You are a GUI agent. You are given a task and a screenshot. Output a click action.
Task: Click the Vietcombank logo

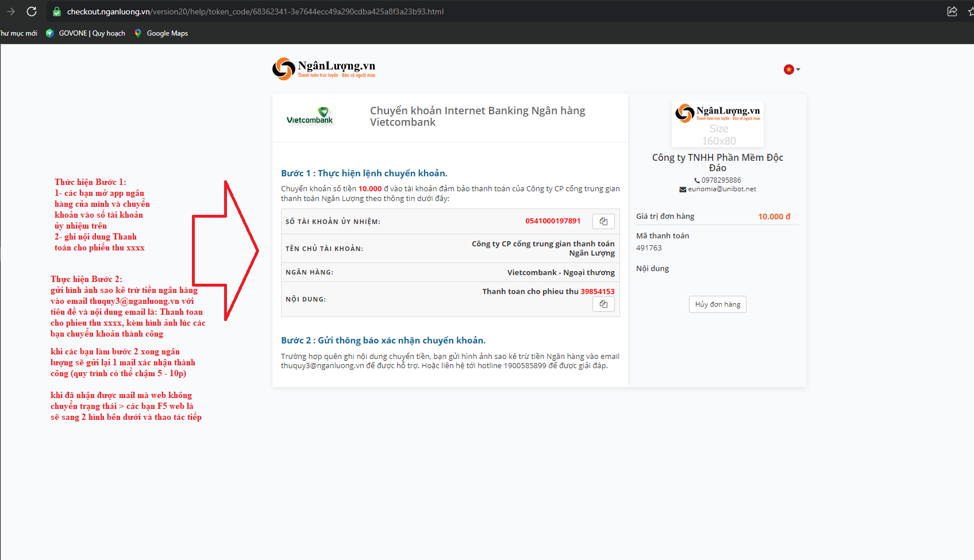pyautogui.click(x=310, y=115)
